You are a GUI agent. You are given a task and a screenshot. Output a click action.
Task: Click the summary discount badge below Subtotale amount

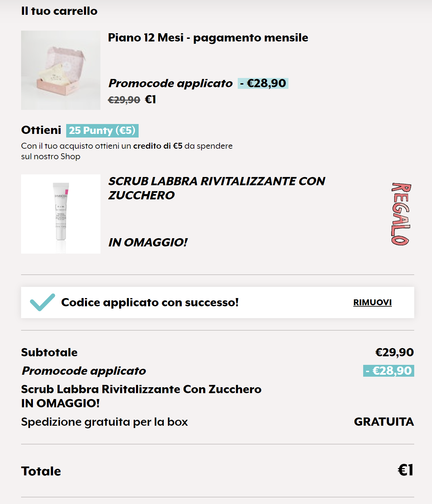[x=388, y=371]
